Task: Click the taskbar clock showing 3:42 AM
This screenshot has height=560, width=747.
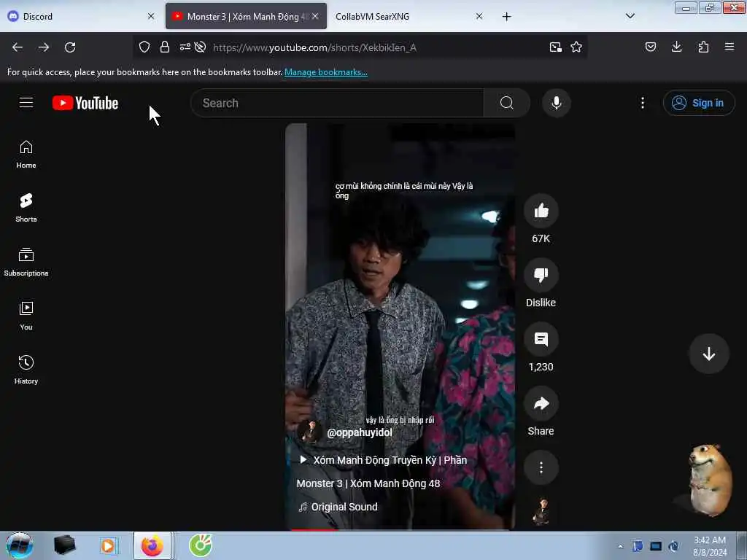Action: [709, 546]
